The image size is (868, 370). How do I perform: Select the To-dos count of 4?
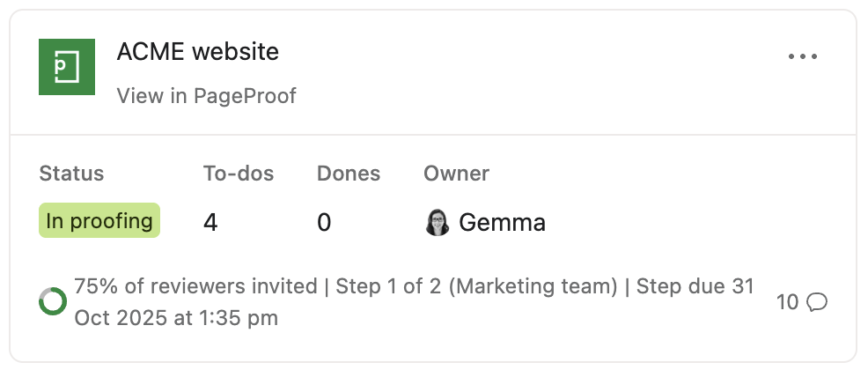pyautogui.click(x=210, y=223)
